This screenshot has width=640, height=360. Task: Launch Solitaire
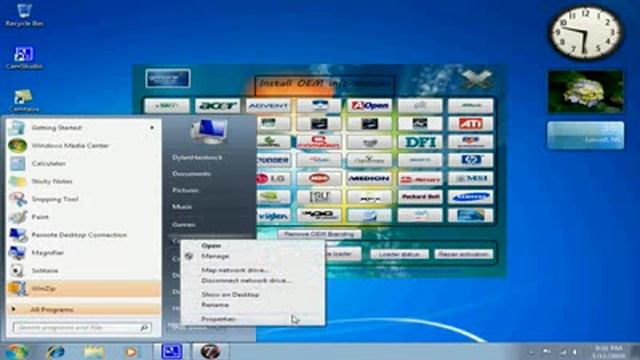(84, 271)
